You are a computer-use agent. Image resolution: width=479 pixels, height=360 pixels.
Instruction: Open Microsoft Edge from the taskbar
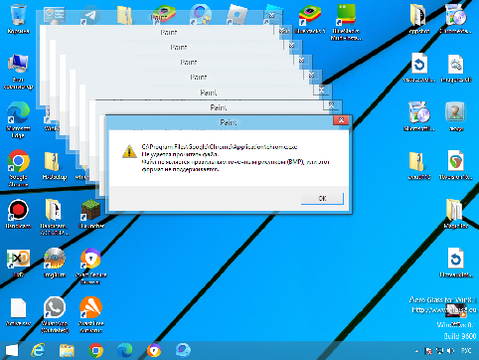pyautogui.click(x=125, y=350)
